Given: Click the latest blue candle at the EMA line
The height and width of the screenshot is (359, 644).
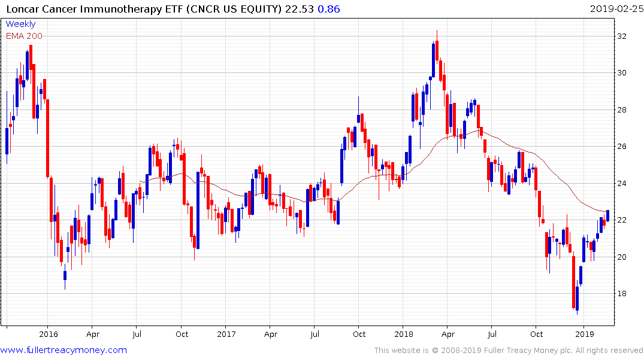Looking at the screenshot, I should 607,215.
